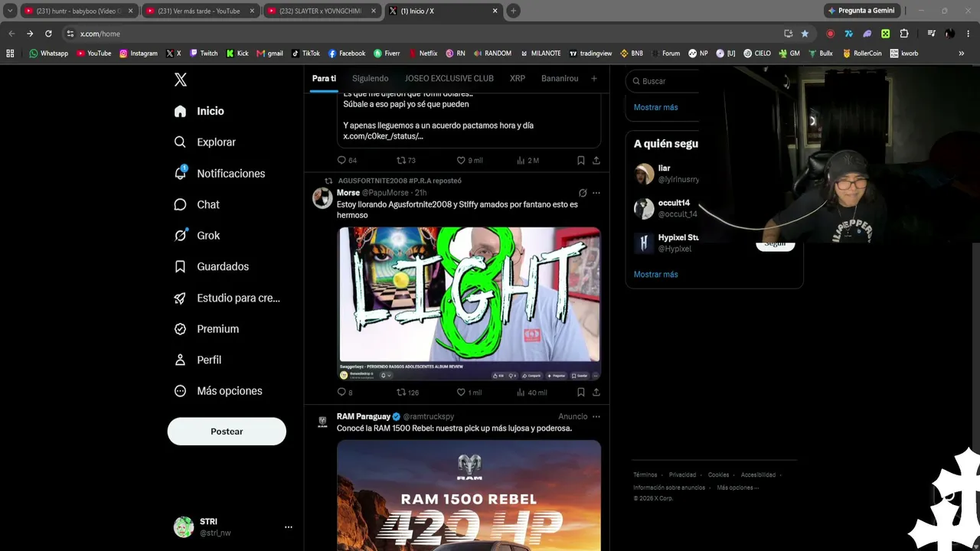
Task: Go to Perfil in the sidebar
Action: pos(198,360)
